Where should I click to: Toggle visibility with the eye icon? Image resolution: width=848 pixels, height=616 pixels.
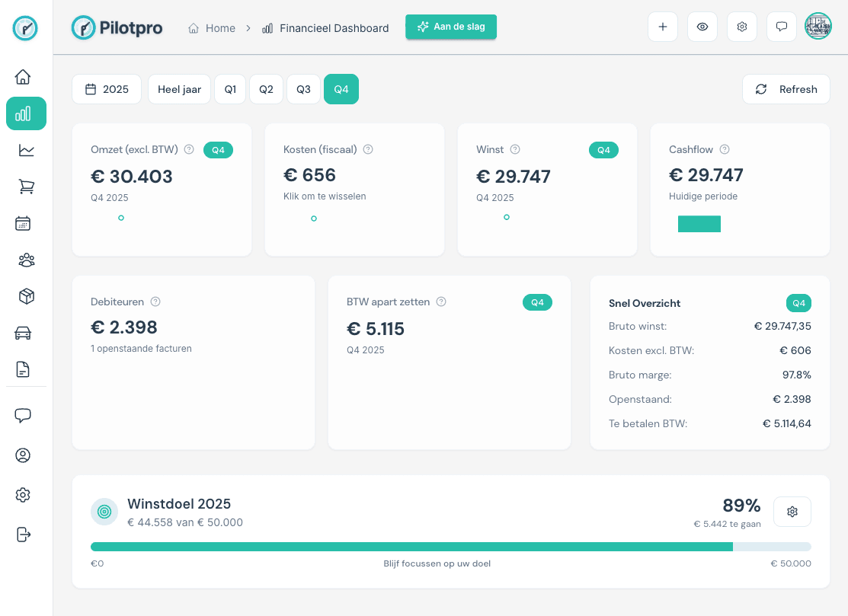(702, 27)
